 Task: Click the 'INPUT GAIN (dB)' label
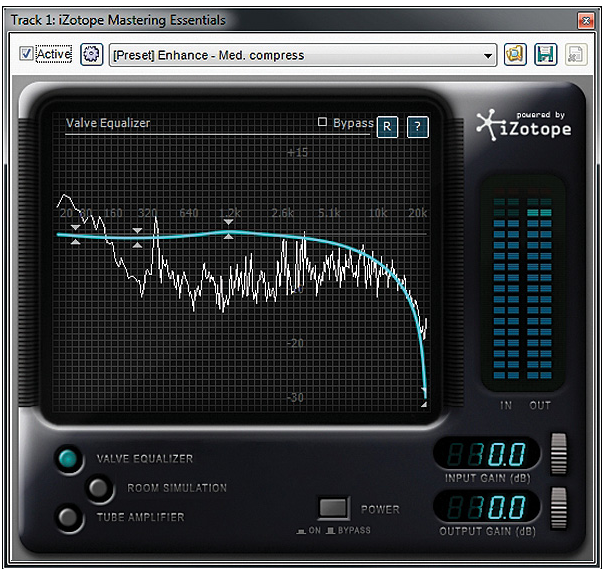[x=488, y=478]
